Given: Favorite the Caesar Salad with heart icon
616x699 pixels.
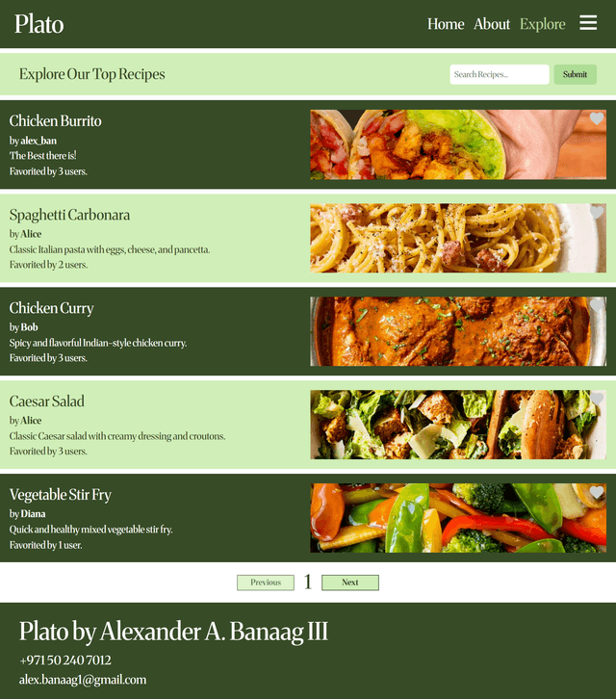Looking at the screenshot, I should [597, 399].
